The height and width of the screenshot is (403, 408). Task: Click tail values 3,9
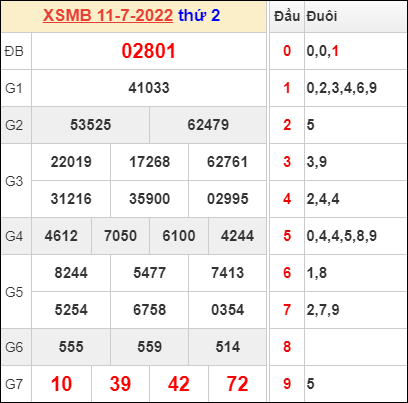click(x=317, y=162)
